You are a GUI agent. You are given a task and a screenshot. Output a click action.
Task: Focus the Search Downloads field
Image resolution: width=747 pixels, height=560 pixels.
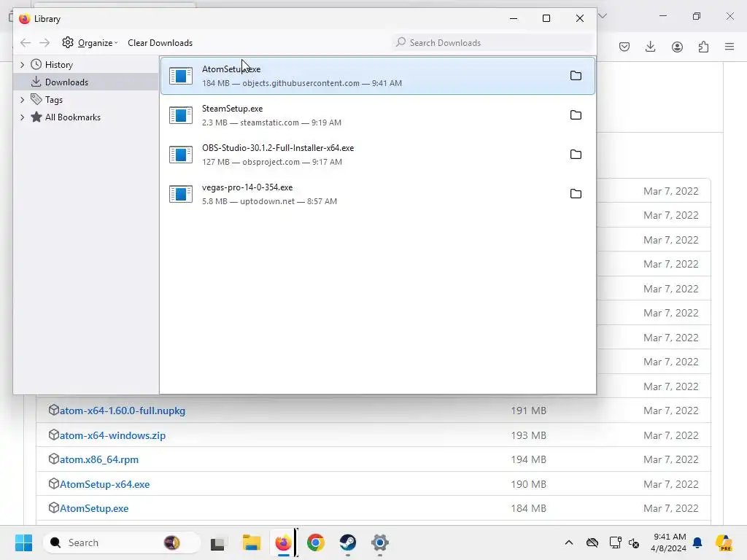pos(492,43)
